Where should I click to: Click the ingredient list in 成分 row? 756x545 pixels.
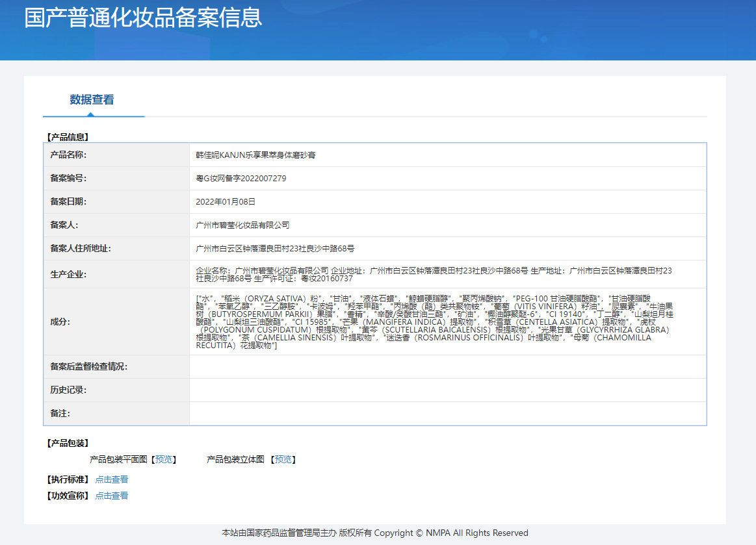434,322
